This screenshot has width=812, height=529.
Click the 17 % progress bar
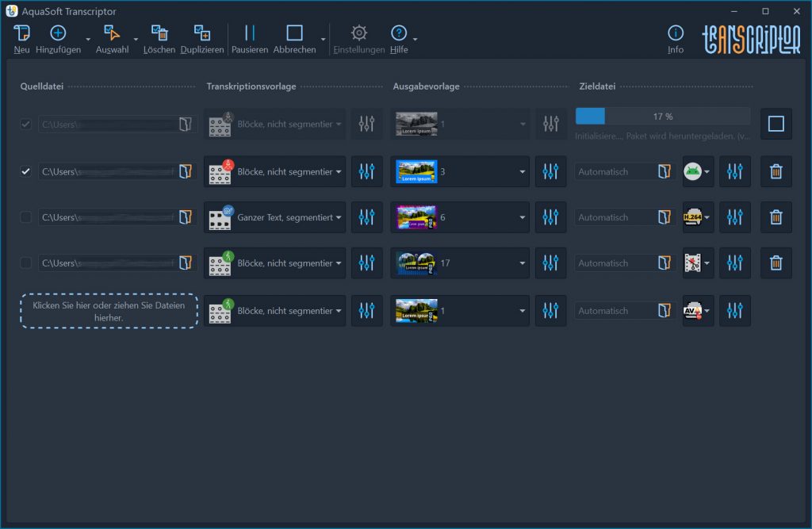point(662,117)
